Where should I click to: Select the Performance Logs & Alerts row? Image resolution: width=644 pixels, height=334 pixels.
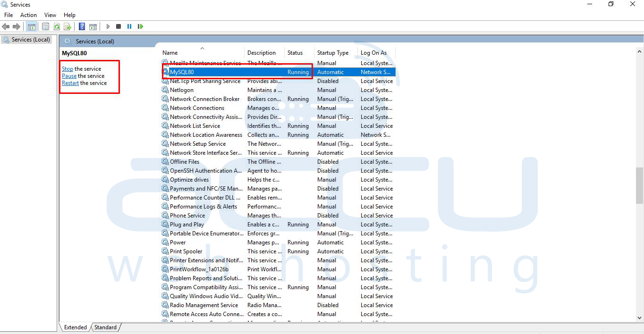[278, 207]
